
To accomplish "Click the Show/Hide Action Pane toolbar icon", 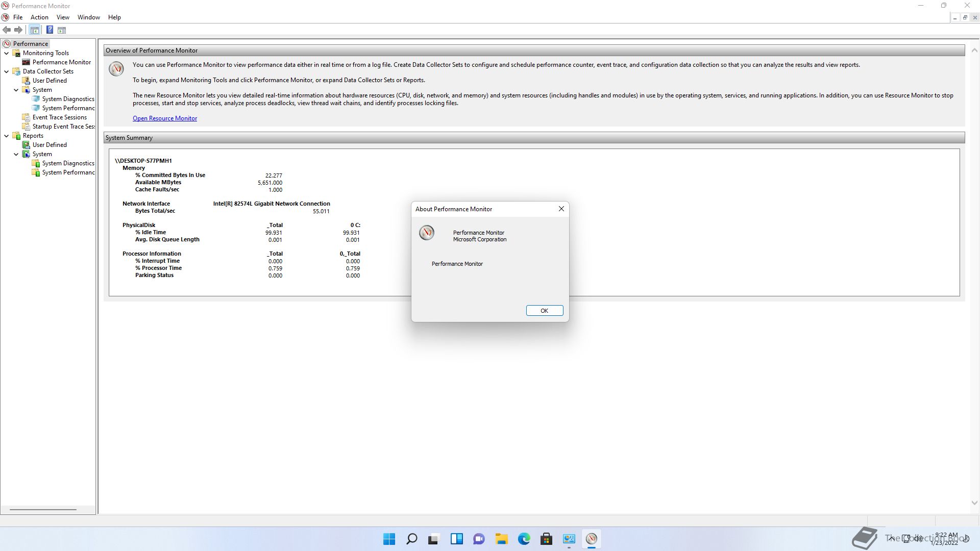I will click(61, 30).
